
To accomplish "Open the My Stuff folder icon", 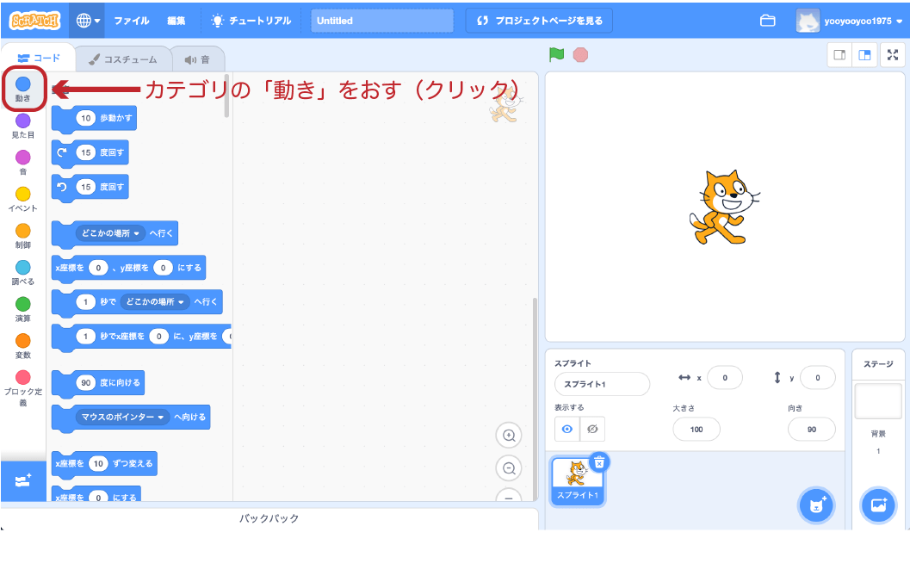I will pyautogui.click(x=767, y=21).
